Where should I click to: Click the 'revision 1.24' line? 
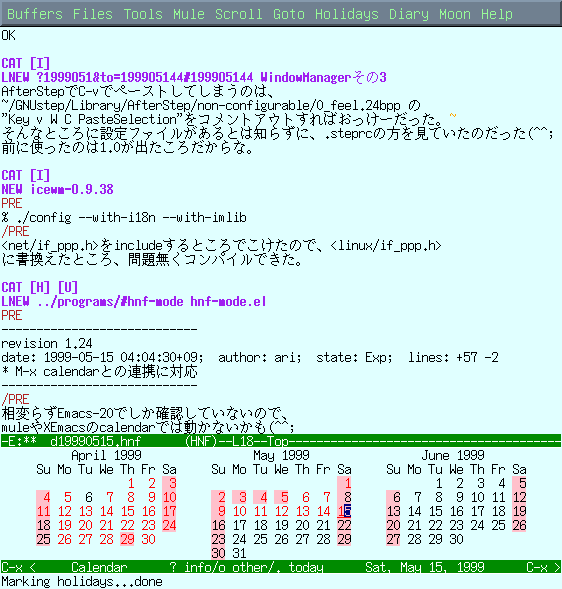click(47, 343)
